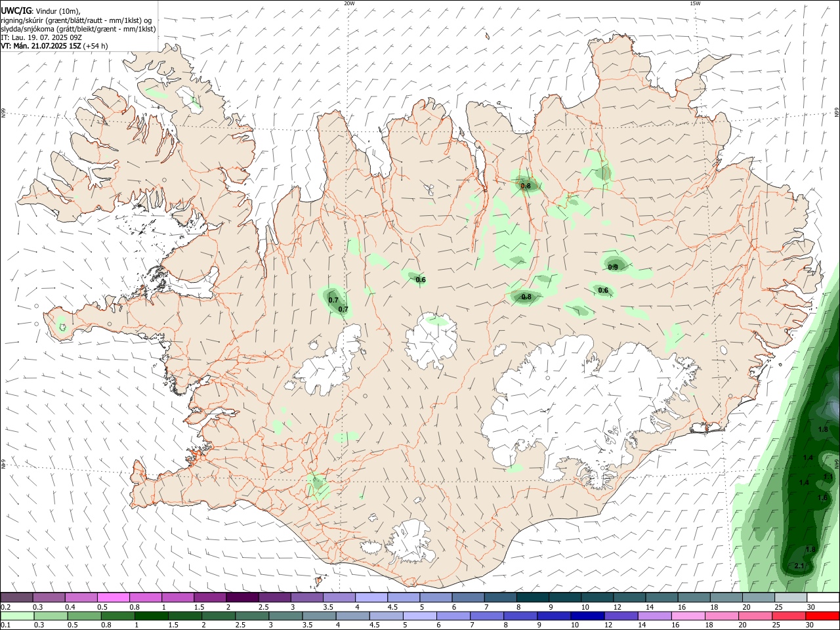The height and width of the screenshot is (630, 840).
Task: Click the 20W longitude label
Action: (349, 3)
